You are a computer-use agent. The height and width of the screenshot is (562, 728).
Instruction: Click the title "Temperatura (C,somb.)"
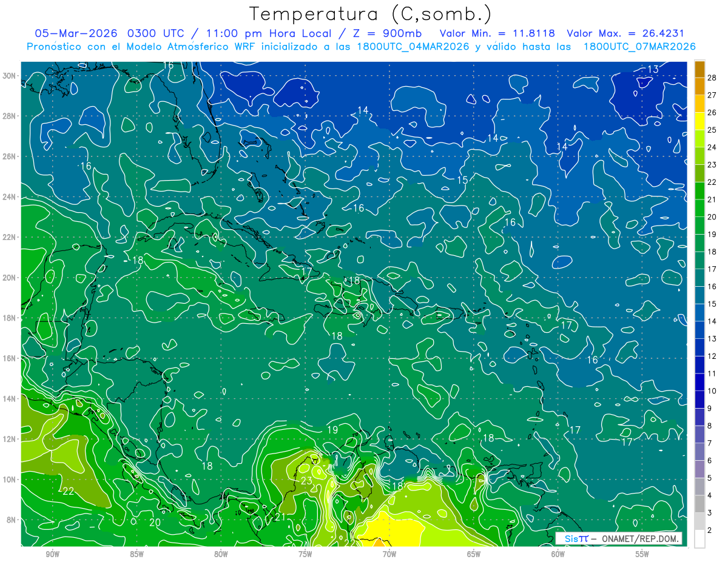click(370, 13)
